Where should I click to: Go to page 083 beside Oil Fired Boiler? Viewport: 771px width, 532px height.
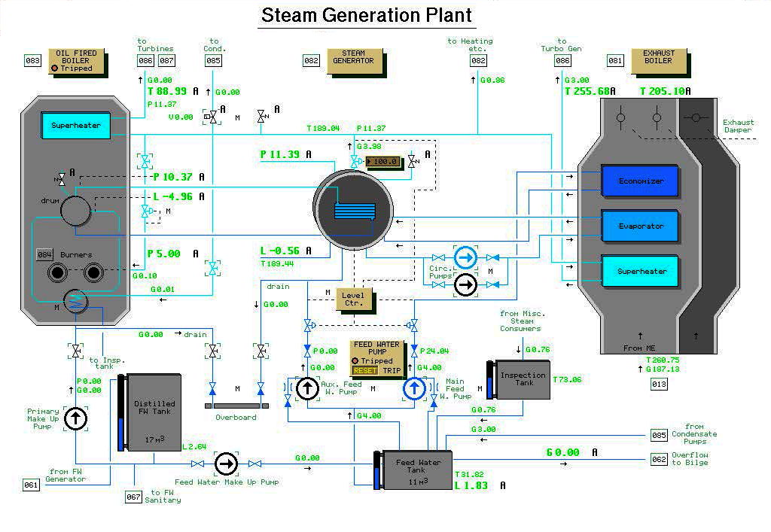[x=33, y=61]
